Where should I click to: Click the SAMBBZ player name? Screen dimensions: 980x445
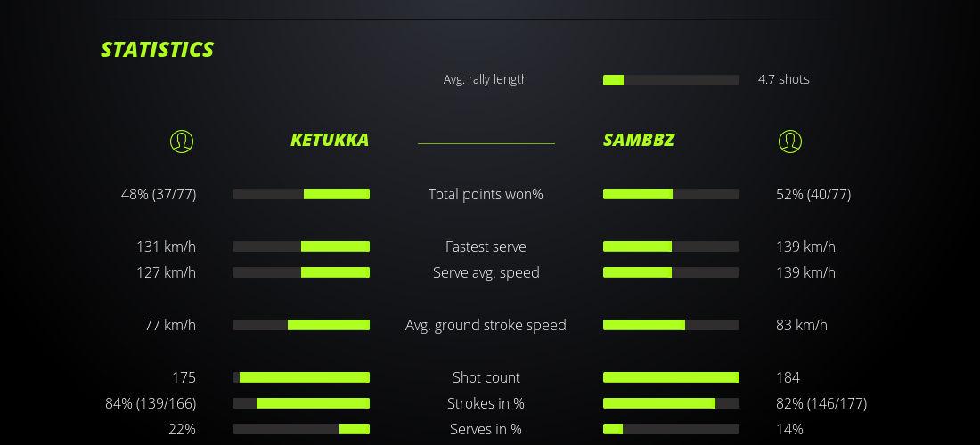(639, 141)
